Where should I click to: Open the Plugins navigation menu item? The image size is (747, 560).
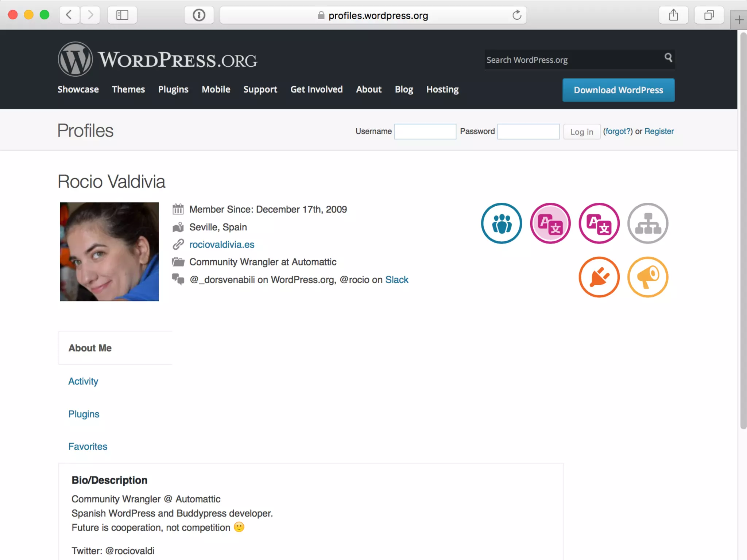coord(173,90)
